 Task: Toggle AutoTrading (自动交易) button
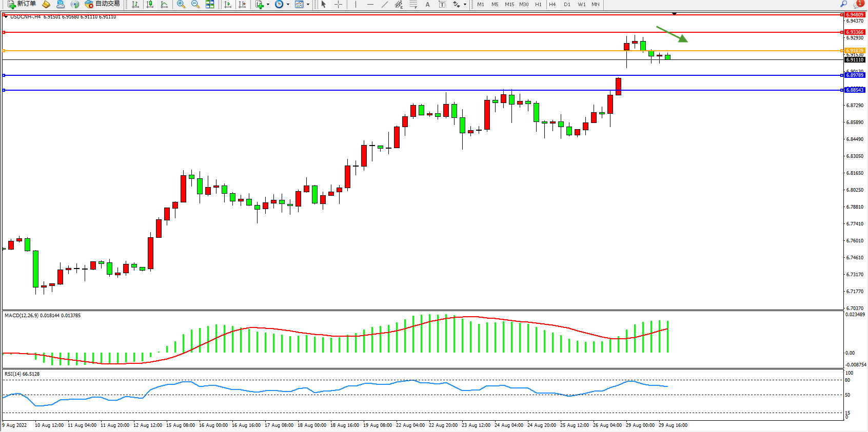pyautogui.click(x=102, y=4)
